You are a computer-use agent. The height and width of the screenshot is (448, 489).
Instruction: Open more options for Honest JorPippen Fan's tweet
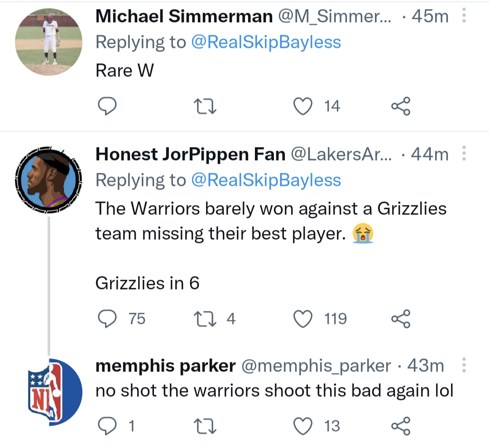pyautogui.click(x=463, y=154)
